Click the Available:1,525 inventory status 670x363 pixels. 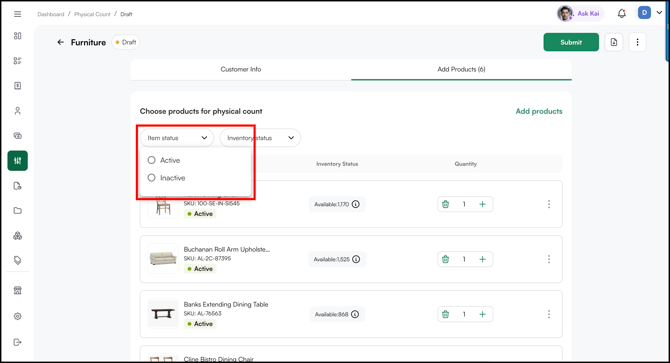pyautogui.click(x=337, y=259)
